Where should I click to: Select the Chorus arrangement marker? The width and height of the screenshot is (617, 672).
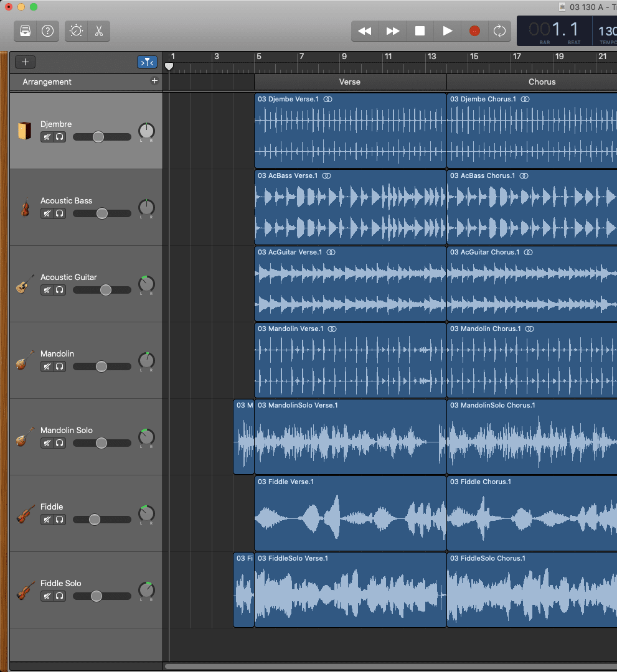(542, 82)
